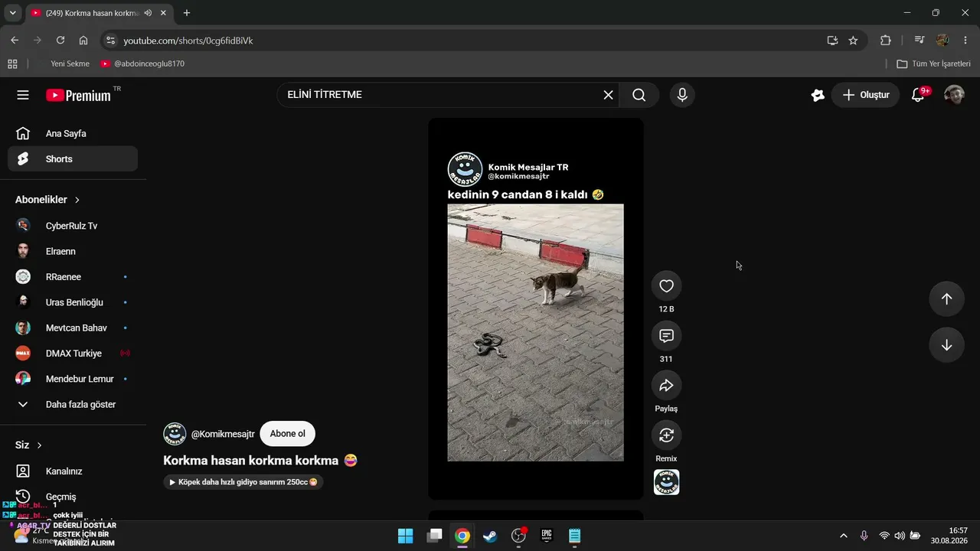Expand the Tüm Yer İşaretleri folder

point(933,64)
